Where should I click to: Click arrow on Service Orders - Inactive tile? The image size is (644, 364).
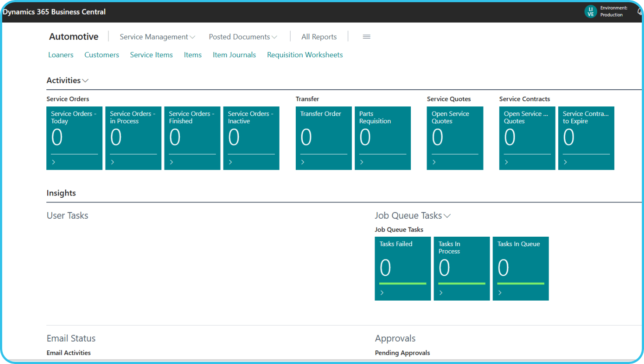[231, 162]
